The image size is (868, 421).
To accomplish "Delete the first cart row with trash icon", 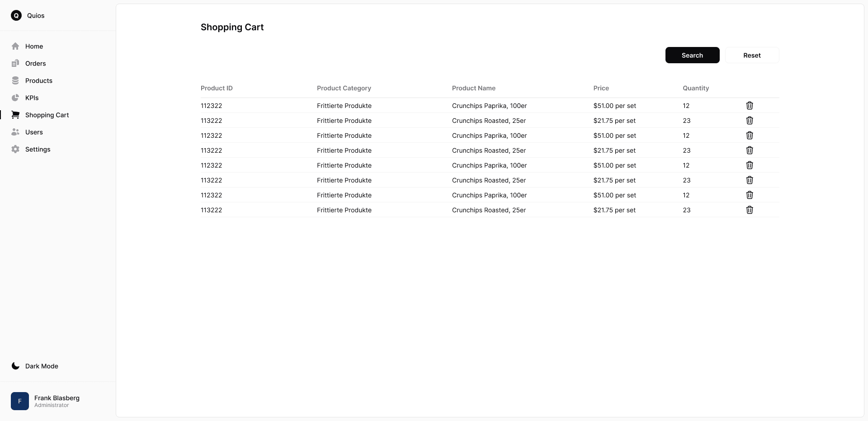I will [x=750, y=106].
